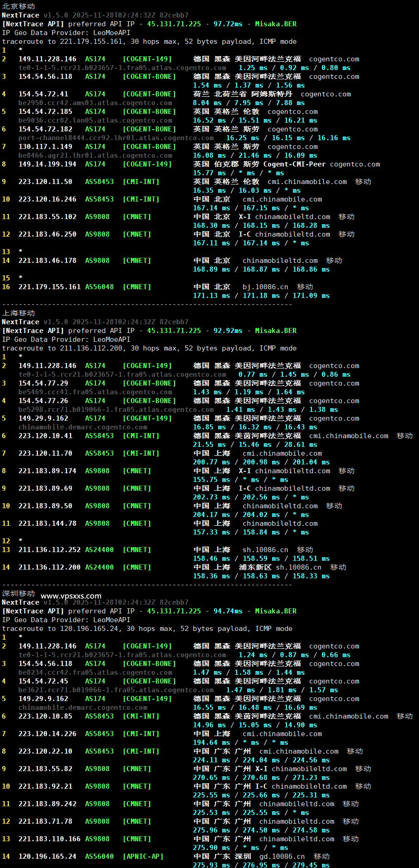Select the AS number 'AS56048'
The image size is (419, 868).
point(99,287)
